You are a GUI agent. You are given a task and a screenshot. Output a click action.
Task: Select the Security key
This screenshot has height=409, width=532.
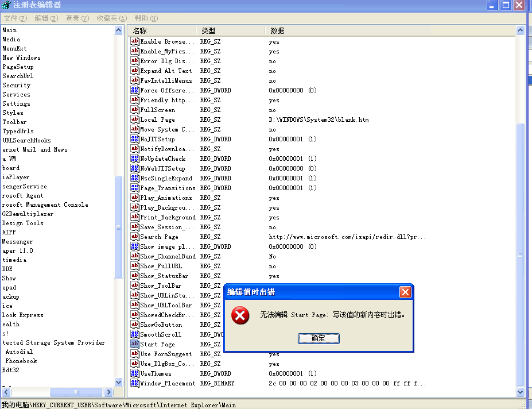(16, 85)
